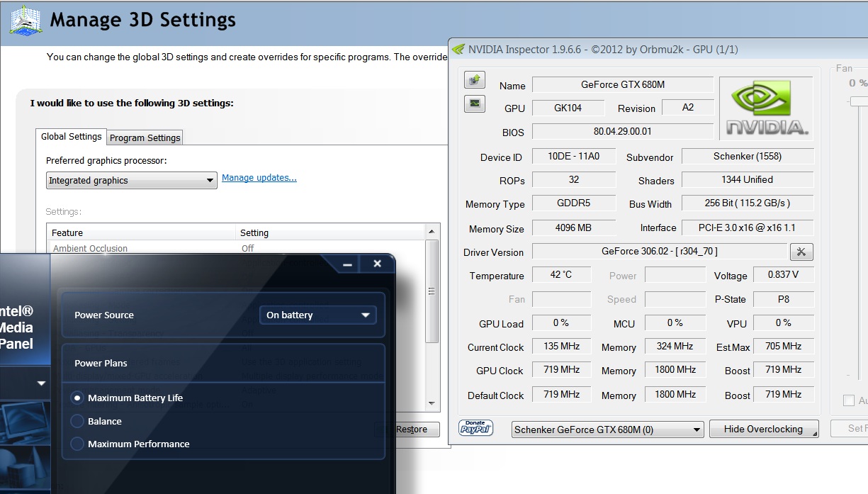The height and width of the screenshot is (494, 868).
Task: Click the settings list scrollbar up arrow
Action: coord(432,232)
